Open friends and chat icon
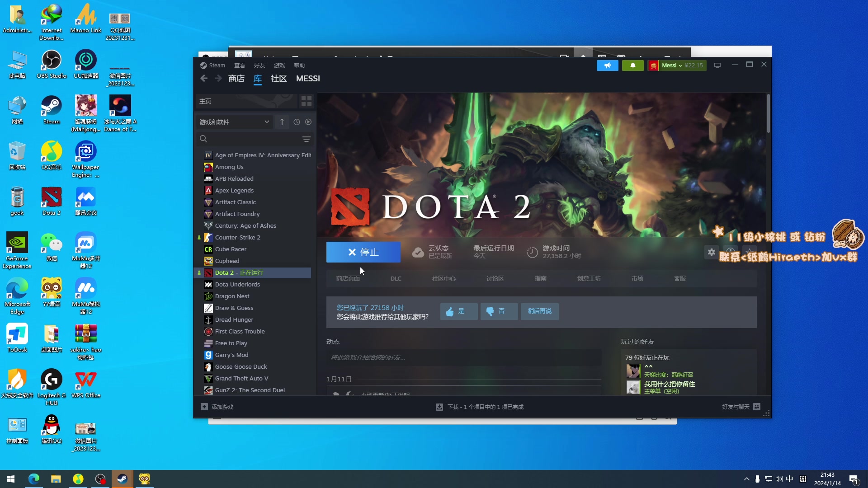The image size is (868, 488). (x=757, y=407)
